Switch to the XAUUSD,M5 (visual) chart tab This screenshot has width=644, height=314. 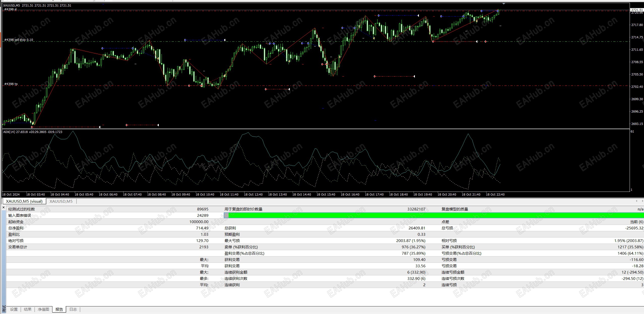pyautogui.click(x=24, y=201)
